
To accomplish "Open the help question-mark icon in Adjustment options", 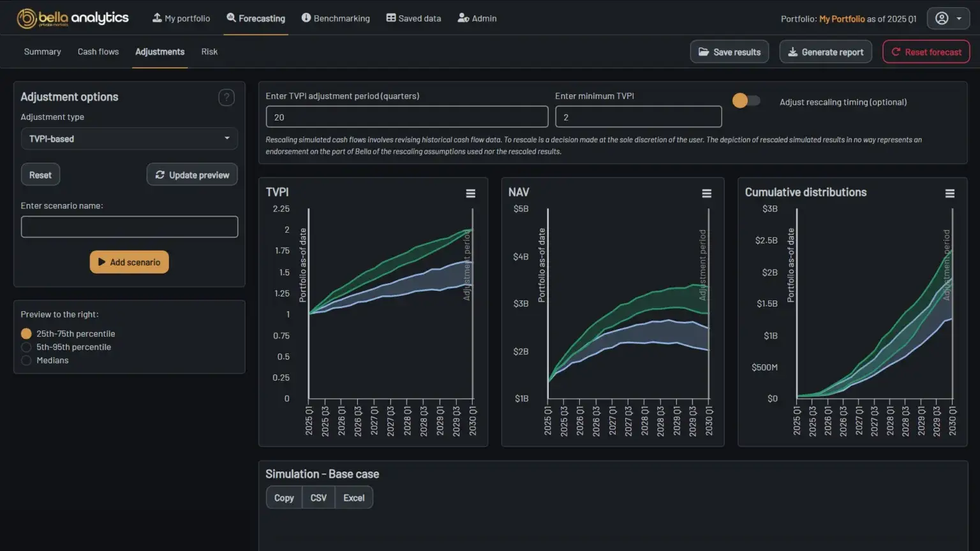I will pyautogui.click(x=226, y=97).
